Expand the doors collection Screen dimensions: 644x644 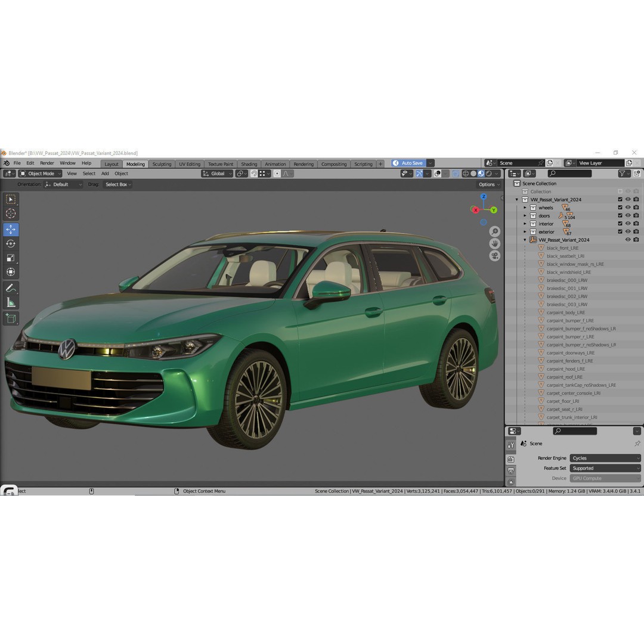pos(525,216)
